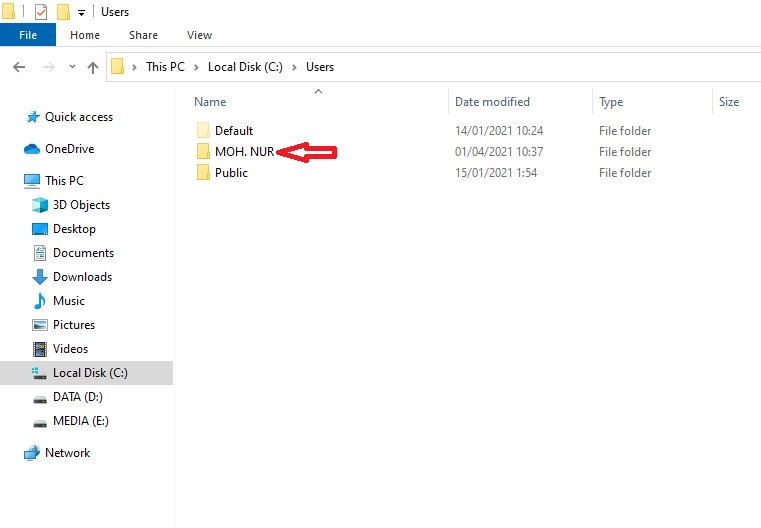Open Music in navigation pane
Viewport: 761px width, 528px height.
tap(69, 301)
